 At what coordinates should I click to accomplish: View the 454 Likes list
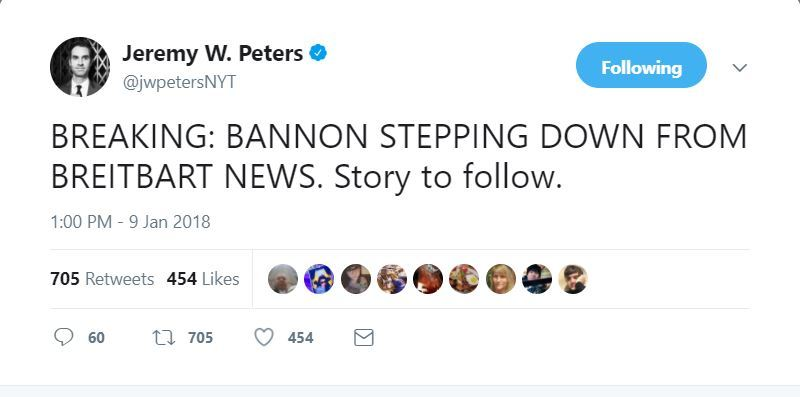pyautogui.click(x=203, y=279)
